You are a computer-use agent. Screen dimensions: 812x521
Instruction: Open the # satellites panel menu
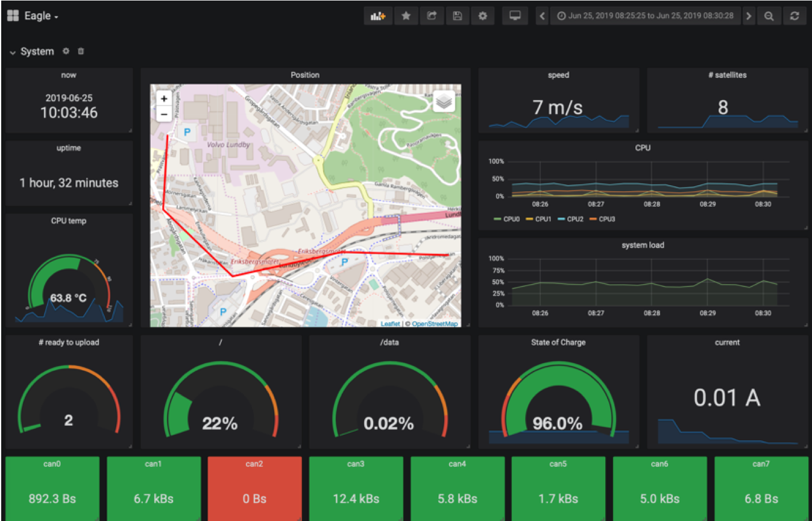tap(727, 75)
